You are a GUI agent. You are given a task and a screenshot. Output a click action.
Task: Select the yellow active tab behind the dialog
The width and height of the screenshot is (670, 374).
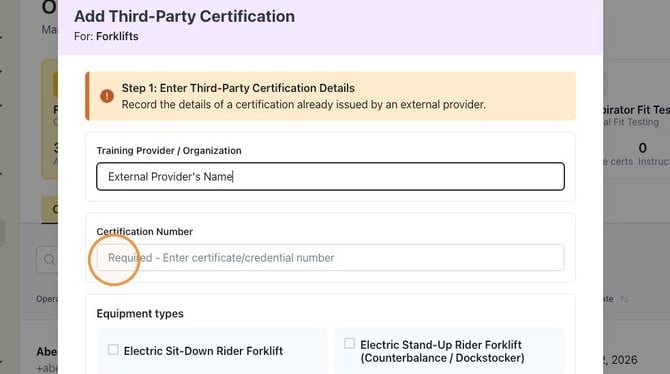pos(50,209)
